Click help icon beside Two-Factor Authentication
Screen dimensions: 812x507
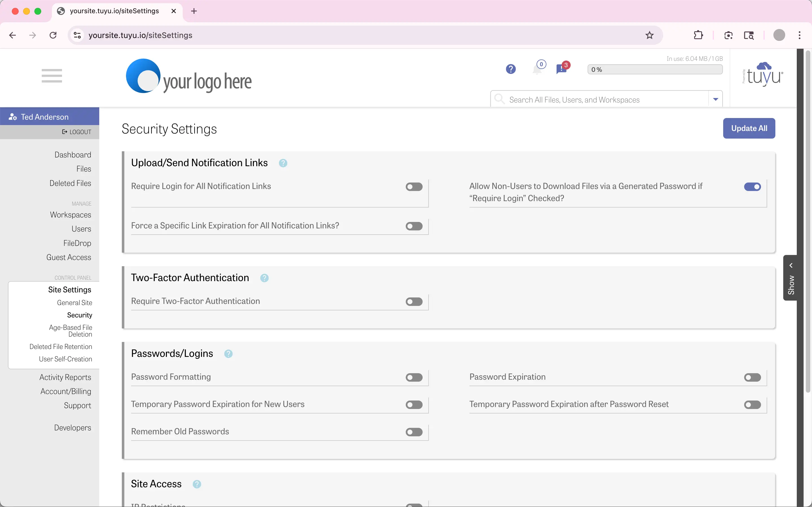(x=264, y=278)
